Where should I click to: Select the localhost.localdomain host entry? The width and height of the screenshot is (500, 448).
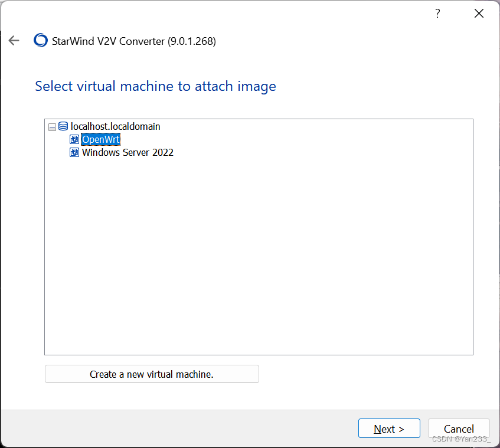point(116,126)
